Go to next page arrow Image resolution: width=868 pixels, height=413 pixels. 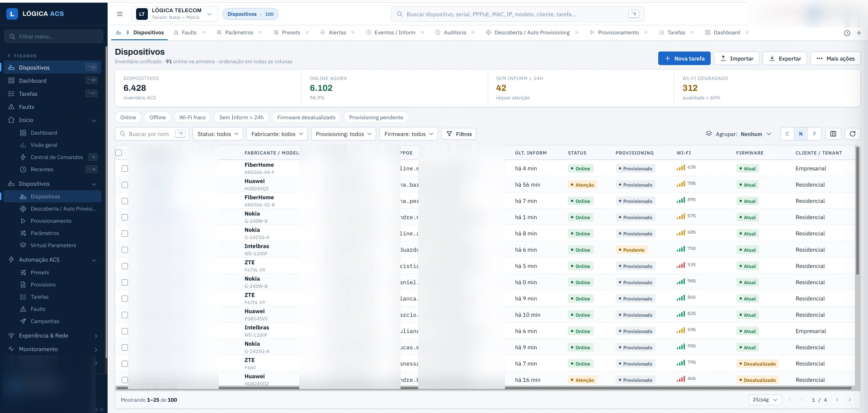(x=837, y=400)
